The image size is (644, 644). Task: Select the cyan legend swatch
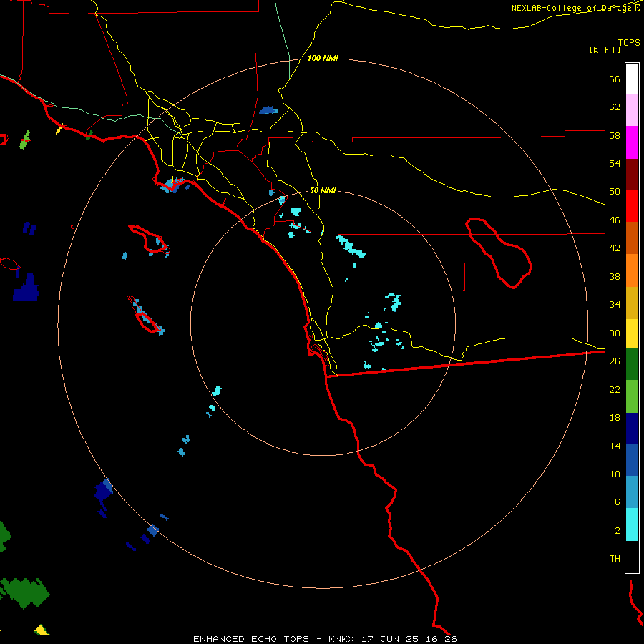point(632,525)
